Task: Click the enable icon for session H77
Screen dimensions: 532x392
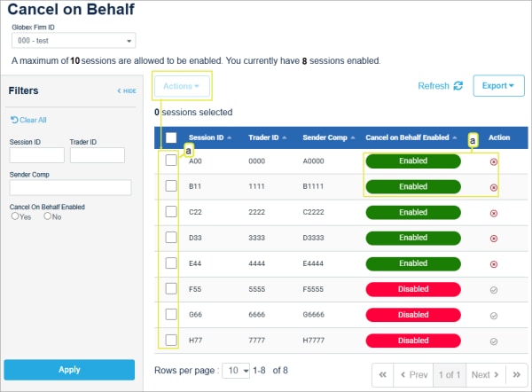Action: (x=494, y=341)
